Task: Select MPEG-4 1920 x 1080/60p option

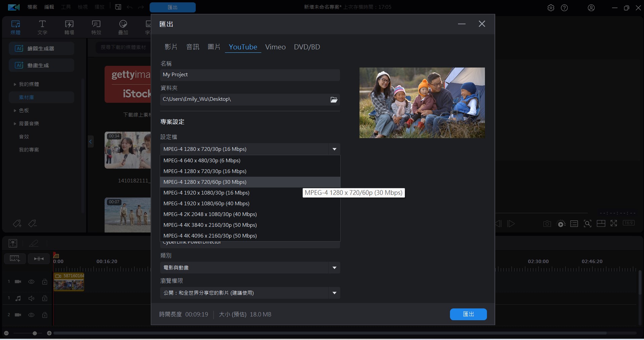Action: pyautogui.click(x=250, y=204)
